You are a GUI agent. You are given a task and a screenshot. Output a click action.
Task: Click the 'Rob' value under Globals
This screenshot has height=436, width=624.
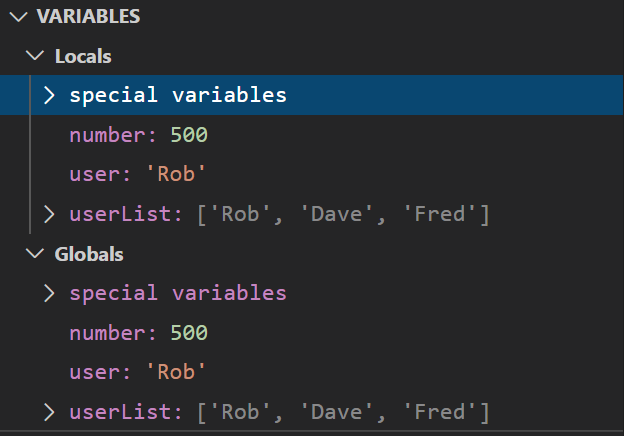point(176,372)
